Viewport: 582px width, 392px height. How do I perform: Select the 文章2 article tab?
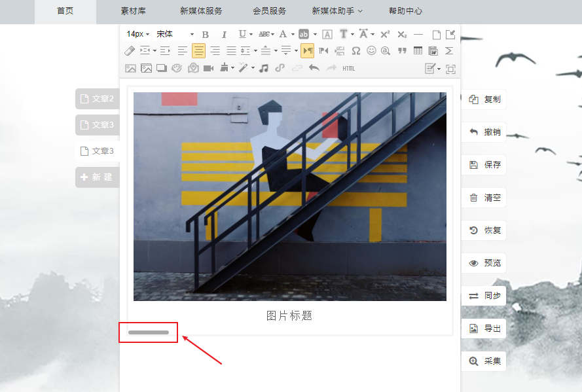[x=98, y=99]
